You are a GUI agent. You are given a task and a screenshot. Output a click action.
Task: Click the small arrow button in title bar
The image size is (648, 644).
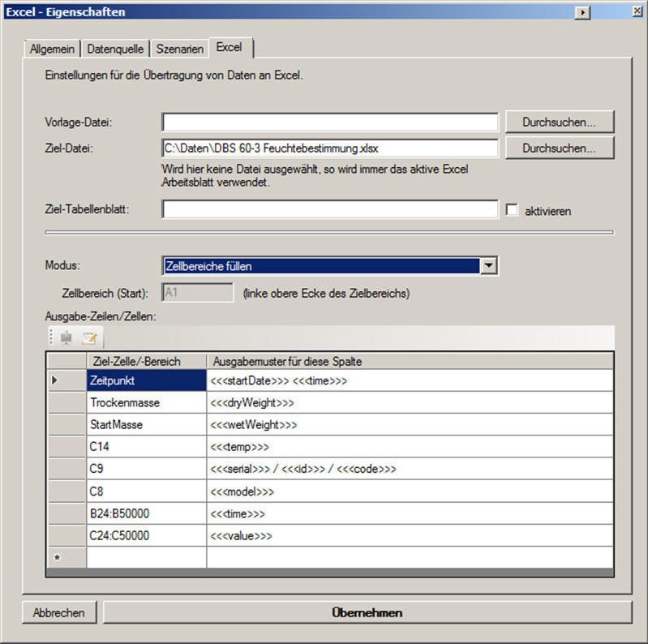click(x=582, y=12)
